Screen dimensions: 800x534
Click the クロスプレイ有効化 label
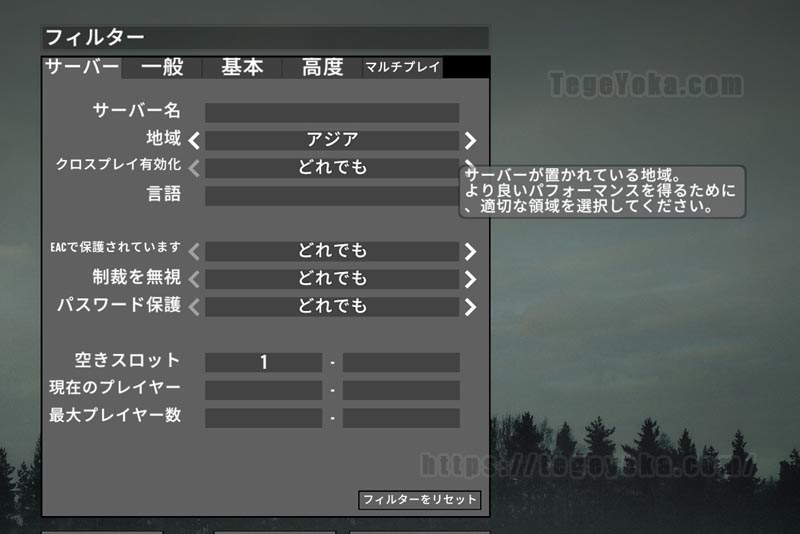[118, 164]
